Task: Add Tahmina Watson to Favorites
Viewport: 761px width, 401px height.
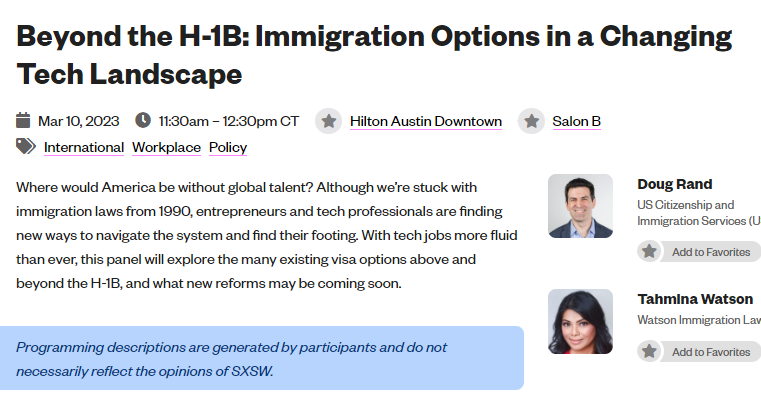Action: point(699,351)
